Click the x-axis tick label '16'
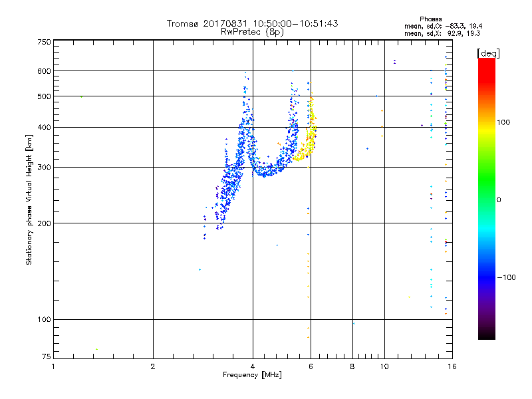Viewport: 532px width, 399px height. (452, 366)
